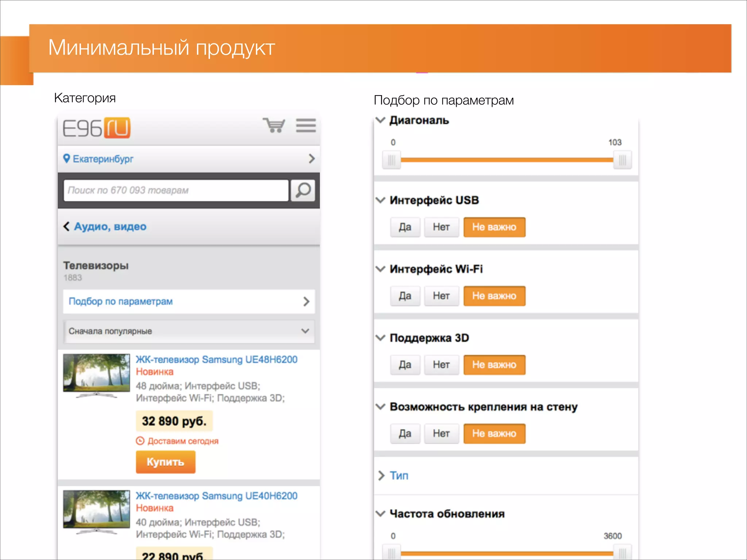Viewport: 747px width, 560px height.
Task: Click the Екатеринбург city link
Action: [x=103, y=159]
